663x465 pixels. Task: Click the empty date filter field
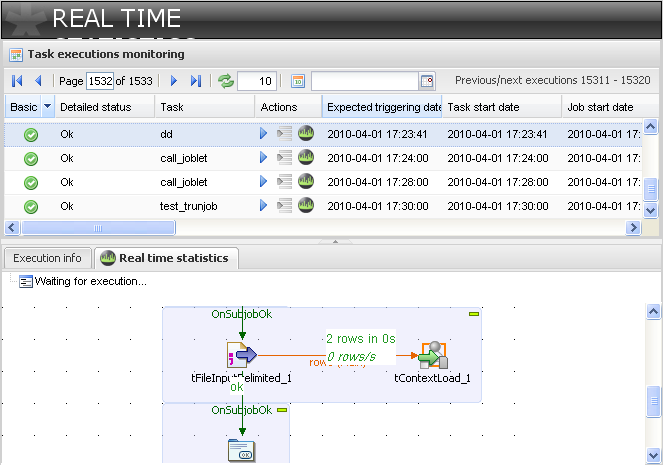pyautogui.click(x=365, y=81)
